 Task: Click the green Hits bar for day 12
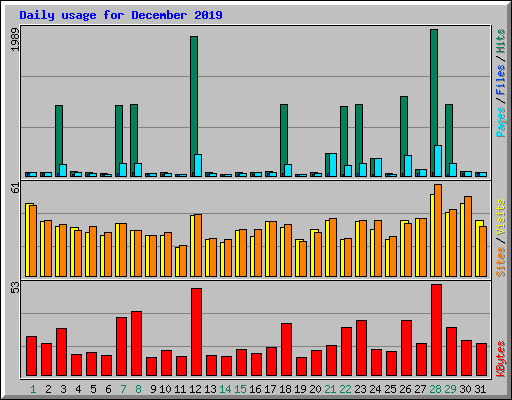pyautogui.click(x=194, y=106)
